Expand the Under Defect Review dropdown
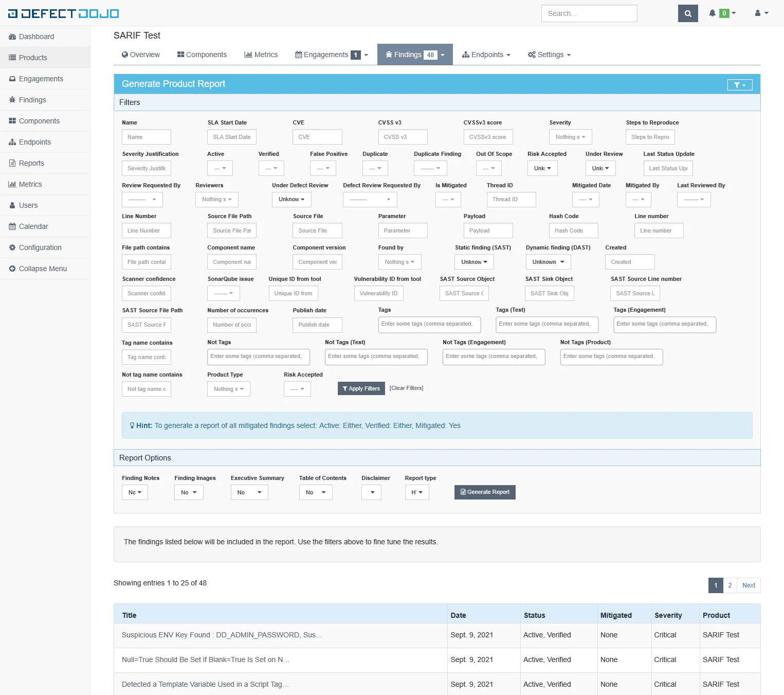The image size is (784, 695). point(291,199)
